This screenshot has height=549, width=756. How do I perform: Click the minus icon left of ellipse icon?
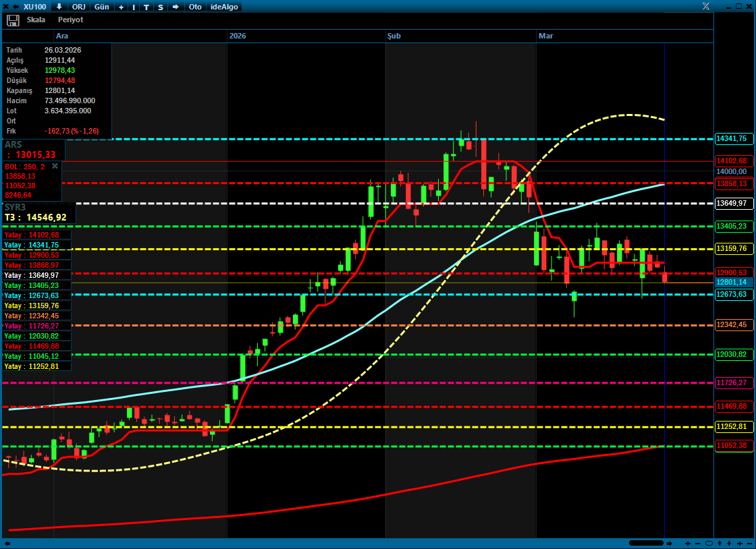[698, 543]
